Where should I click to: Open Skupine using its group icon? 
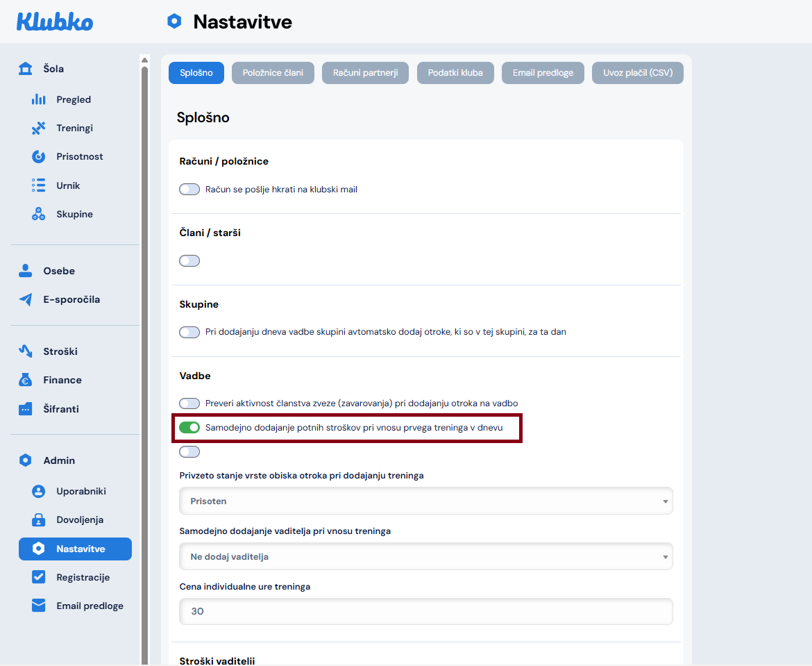pyautogui.click(x=39, y=215)
